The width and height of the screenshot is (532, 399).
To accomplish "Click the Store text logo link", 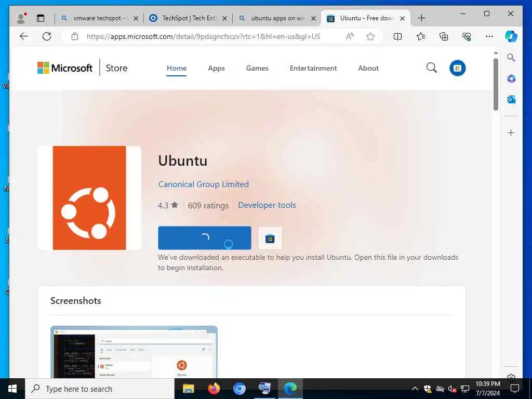I will point(116,68).
